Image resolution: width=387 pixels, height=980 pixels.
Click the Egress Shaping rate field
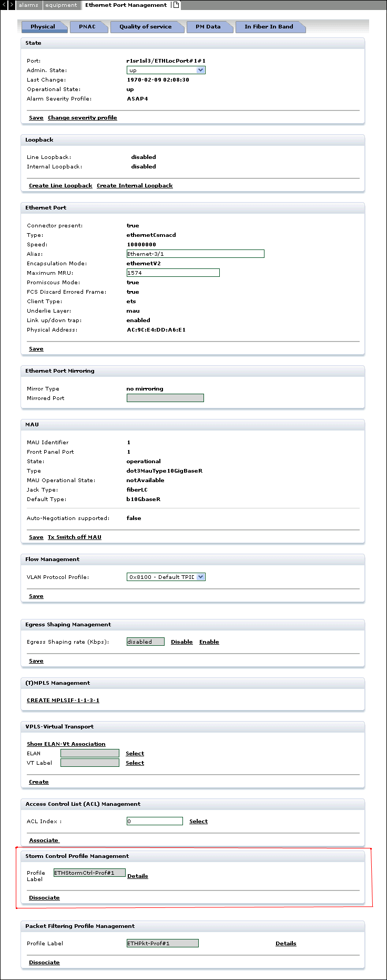[146, 642]
